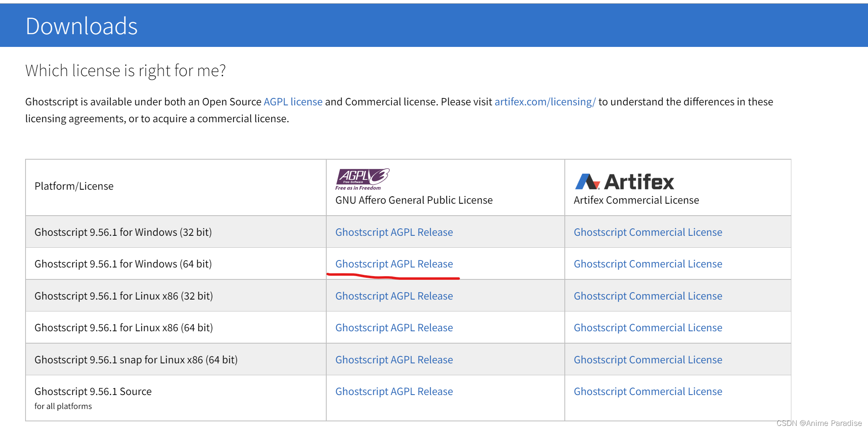Viewport: 868px width, 430px height.
Task: Download AGPL Release for Ghostscript Source
Action: [394, 391]
